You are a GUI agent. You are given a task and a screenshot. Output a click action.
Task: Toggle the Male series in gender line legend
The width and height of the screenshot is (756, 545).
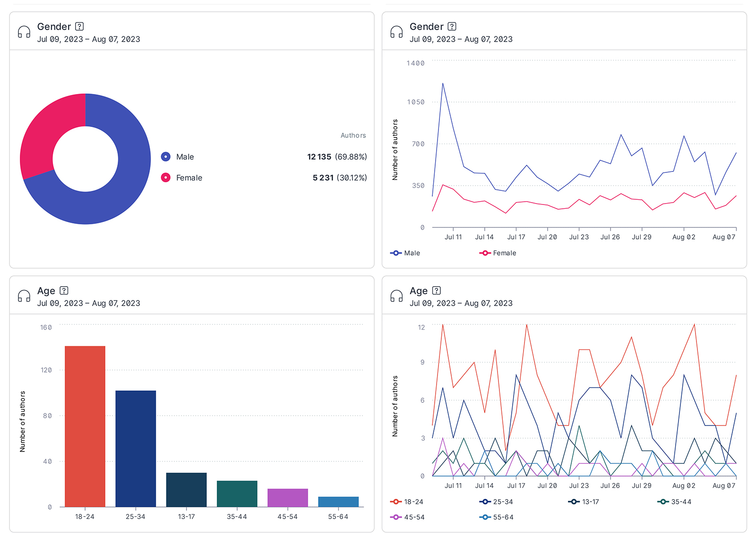(x=405, y=253)
